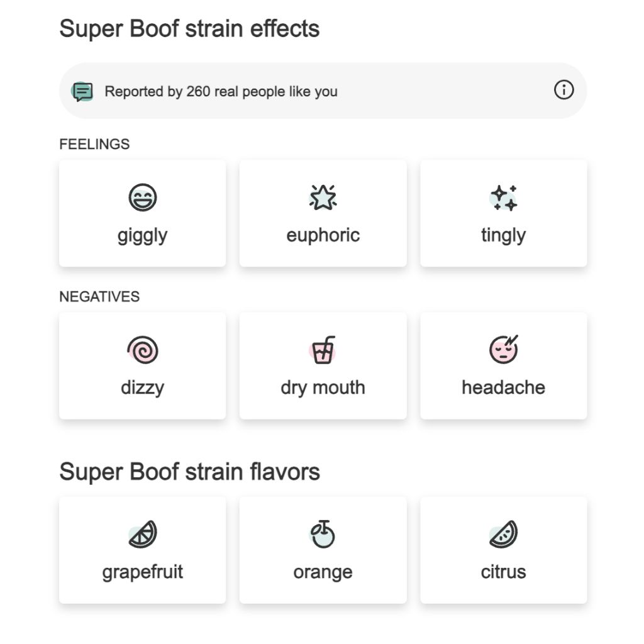Screen dimensions: 644x644
Task: Click the euphoric star icon
Action: point(323,197)
